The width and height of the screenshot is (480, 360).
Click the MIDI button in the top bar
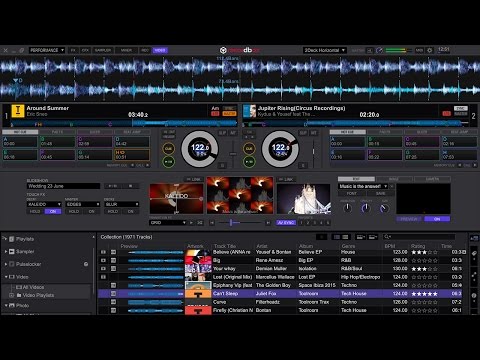click(419, 50)
